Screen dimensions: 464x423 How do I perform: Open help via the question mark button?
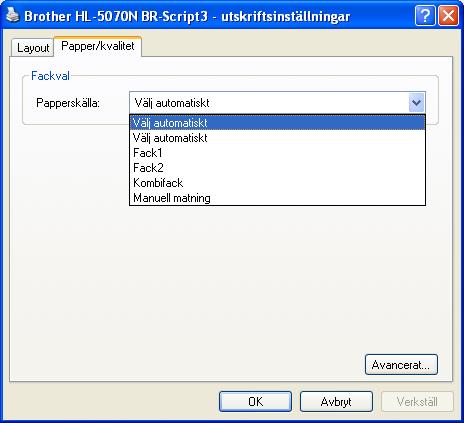pyautogui.click(x=425, y=15)
